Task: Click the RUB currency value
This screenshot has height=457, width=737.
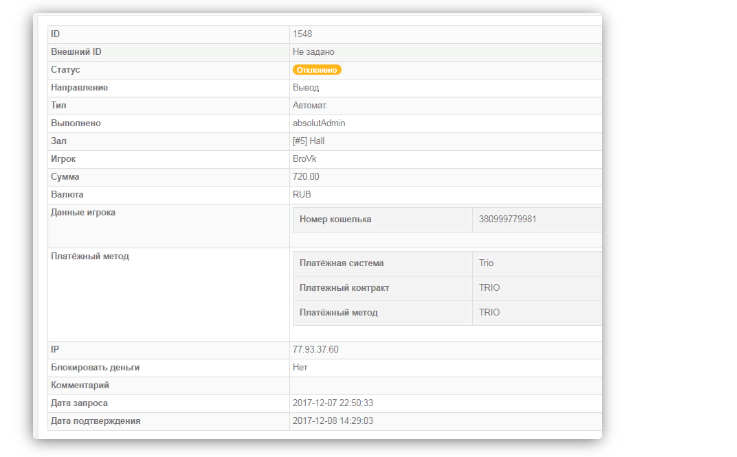Action: pyautogui.click(x=302, y=194)
